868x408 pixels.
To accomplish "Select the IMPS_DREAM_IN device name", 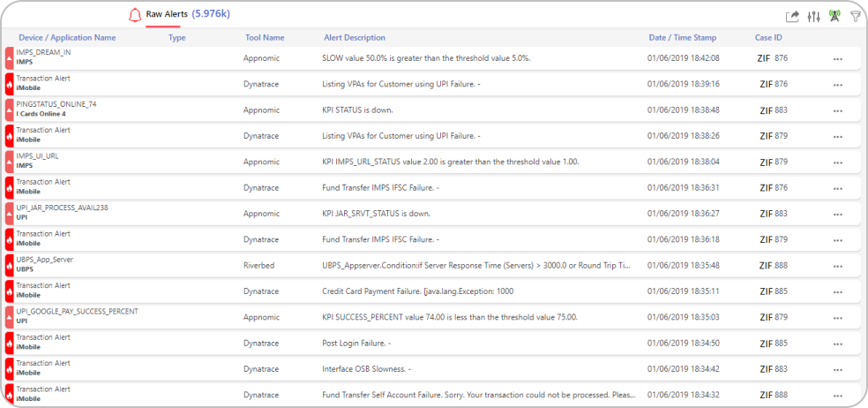I will click(x=44, y=52).
